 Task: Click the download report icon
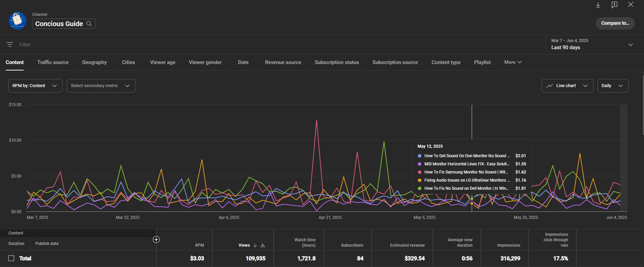598,5
